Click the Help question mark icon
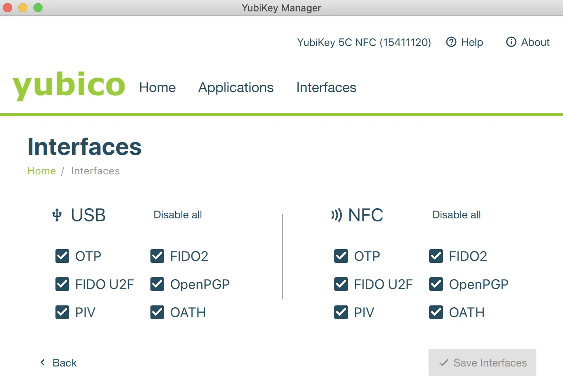Screen dimensions: 563x392 pos(451,42)
